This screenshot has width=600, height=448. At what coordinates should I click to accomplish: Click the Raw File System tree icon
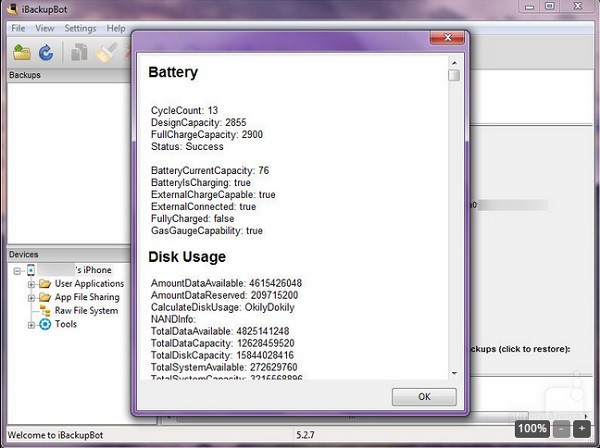click(45, 311)
